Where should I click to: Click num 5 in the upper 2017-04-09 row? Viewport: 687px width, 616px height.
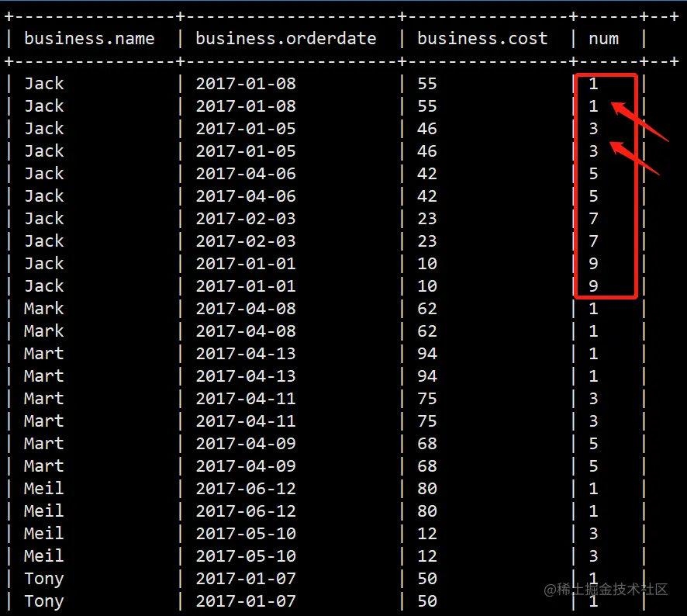pyautogui.click(x=593, y=443)
